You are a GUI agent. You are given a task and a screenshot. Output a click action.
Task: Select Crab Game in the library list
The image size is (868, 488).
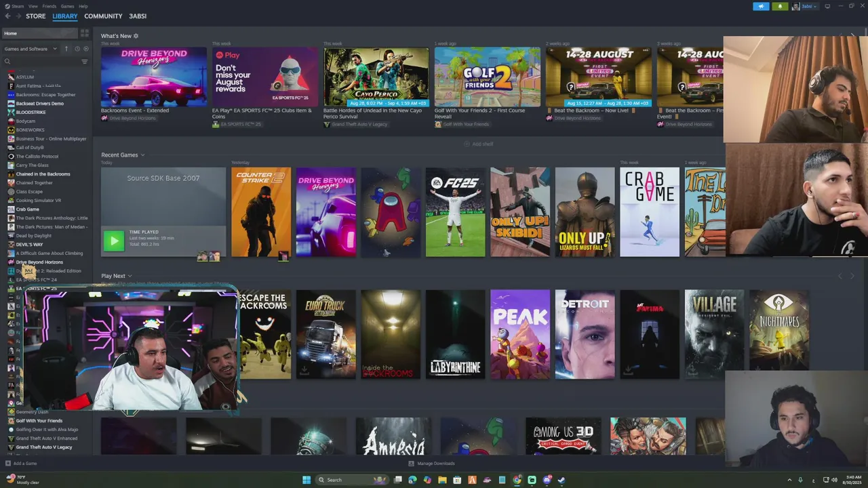click(28, 209)
